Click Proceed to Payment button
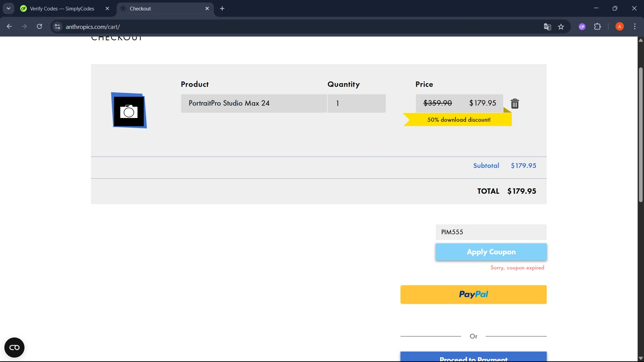Viewport: 644px width, 362px height. point(474,357)
